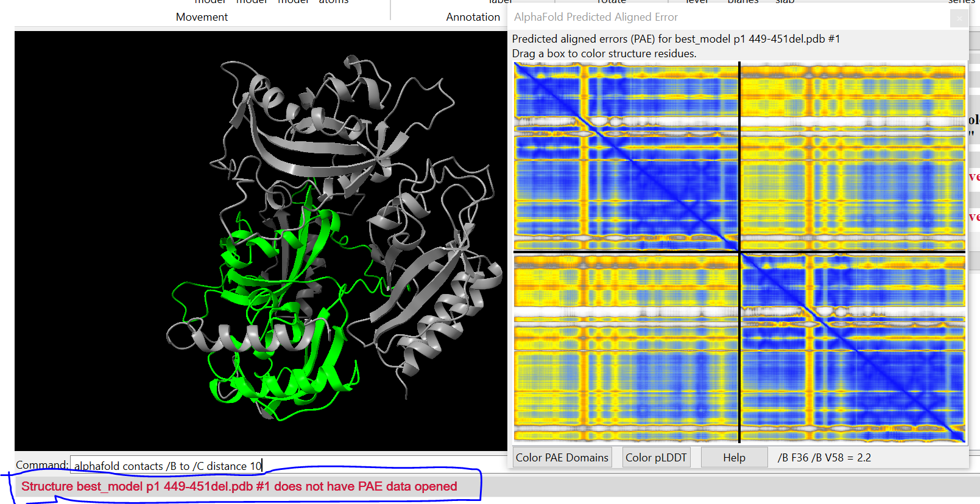This screenshot has width=980, height=504.
Task: Click the red PAE data error message
Action: point(239,486)
